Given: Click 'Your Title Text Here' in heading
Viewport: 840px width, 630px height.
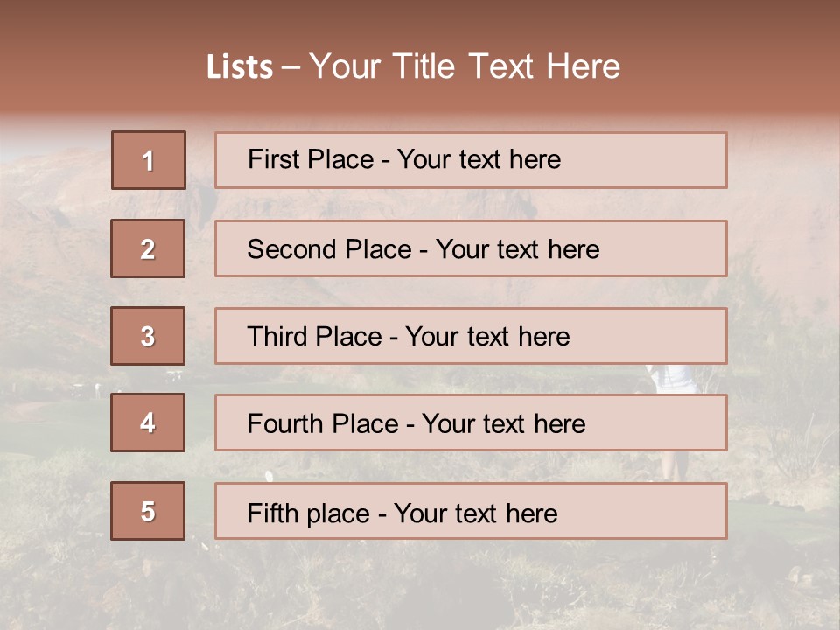Looking at the screenshot, I should click(x=465, y=66).
